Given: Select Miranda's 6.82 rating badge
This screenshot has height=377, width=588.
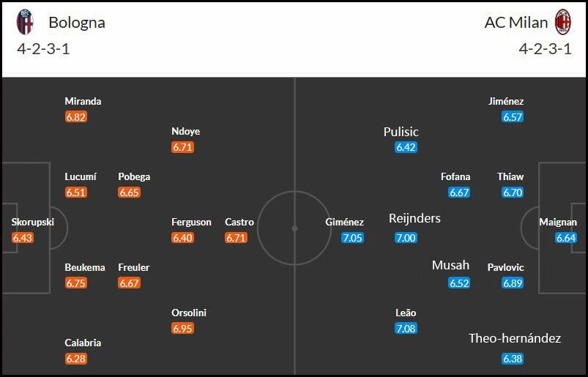Looking at the screenshot, I should [x=76, y=117].
